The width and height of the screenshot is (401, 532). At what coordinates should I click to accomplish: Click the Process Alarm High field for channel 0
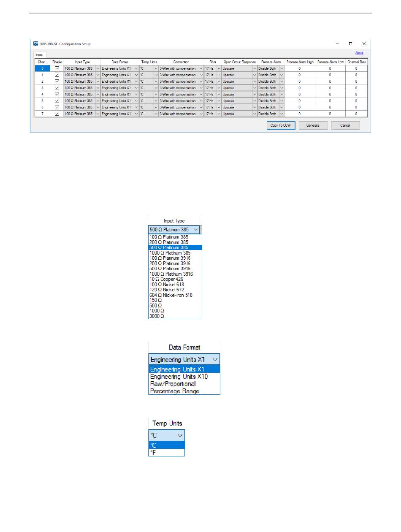tap(300, 68)
